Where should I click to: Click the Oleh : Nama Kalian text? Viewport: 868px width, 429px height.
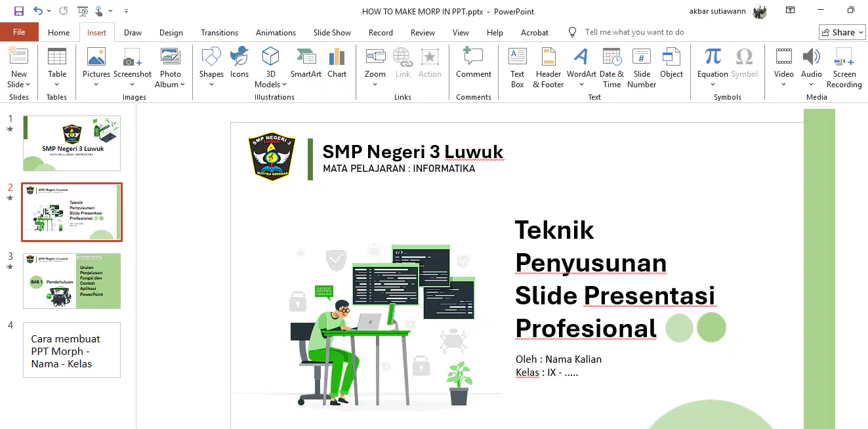[558, 359]
